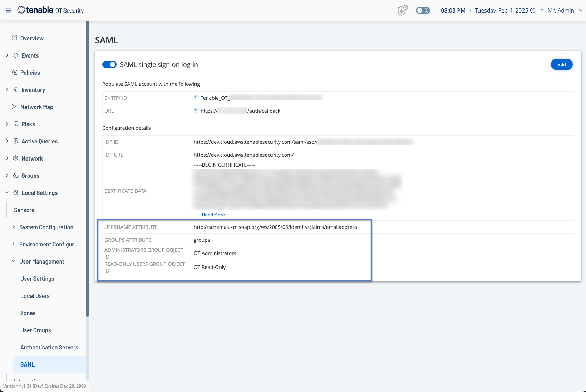
Task: Expand the Inventory tree chevron
Action: point(7,90)
